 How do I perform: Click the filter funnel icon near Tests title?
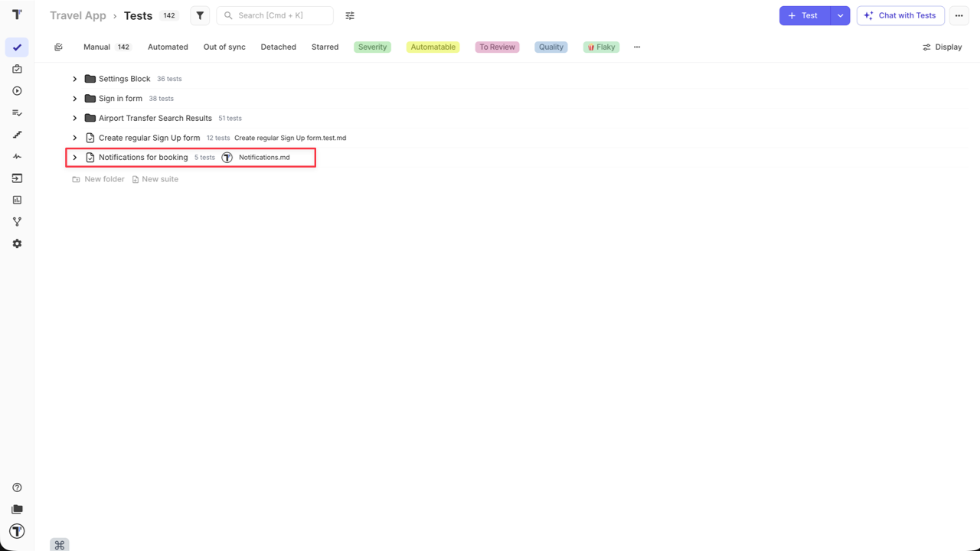tap(200, 15)
